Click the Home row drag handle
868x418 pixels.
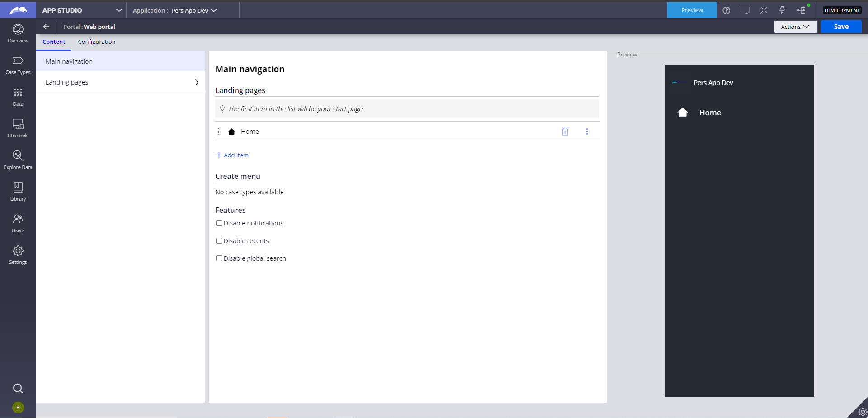coord(219,132)
